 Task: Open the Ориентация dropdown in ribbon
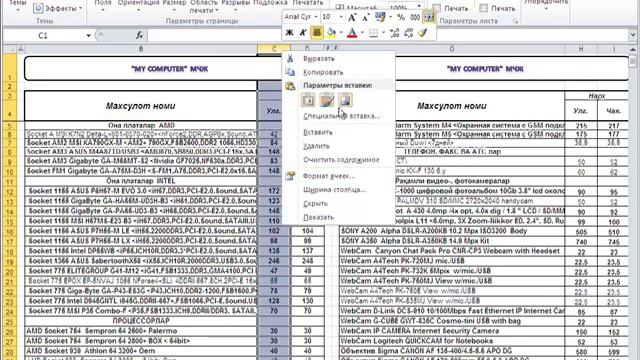pyautogui.click(x=138, y=5)
